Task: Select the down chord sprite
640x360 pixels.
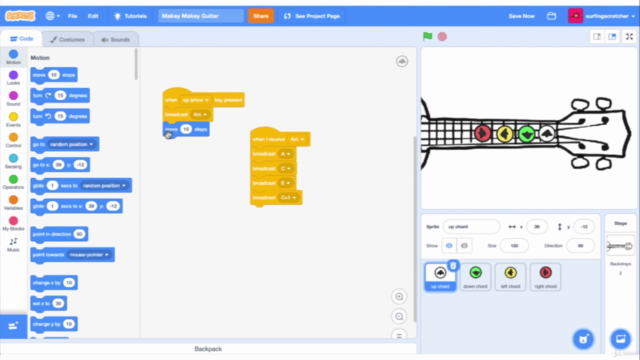Action: tap(475, 277)
